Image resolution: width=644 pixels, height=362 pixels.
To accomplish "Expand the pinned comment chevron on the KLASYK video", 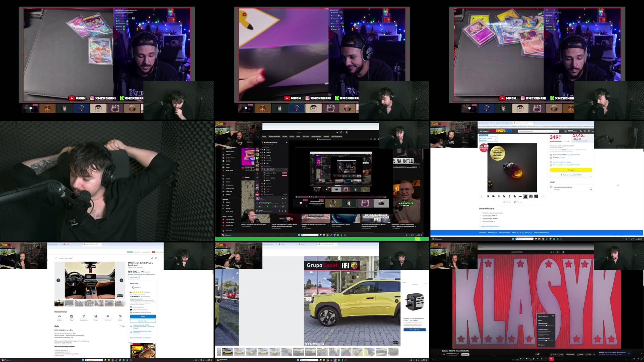I will pos(629,354).
